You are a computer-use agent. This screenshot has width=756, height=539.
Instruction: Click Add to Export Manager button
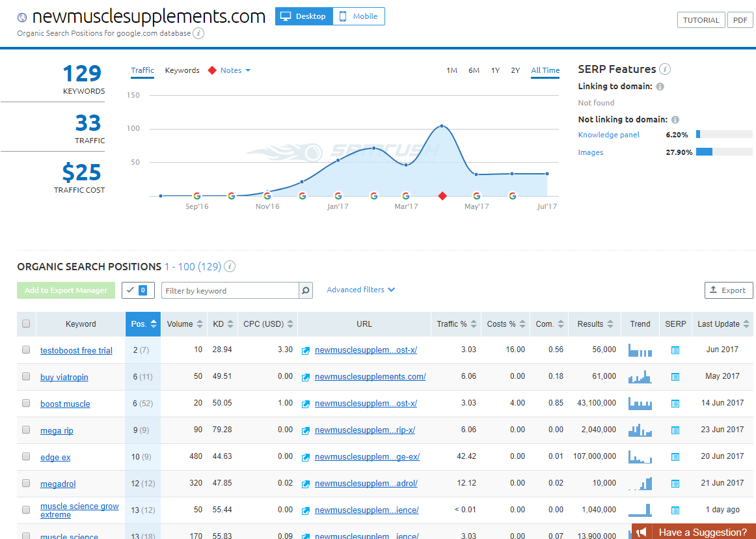point(66,290)
